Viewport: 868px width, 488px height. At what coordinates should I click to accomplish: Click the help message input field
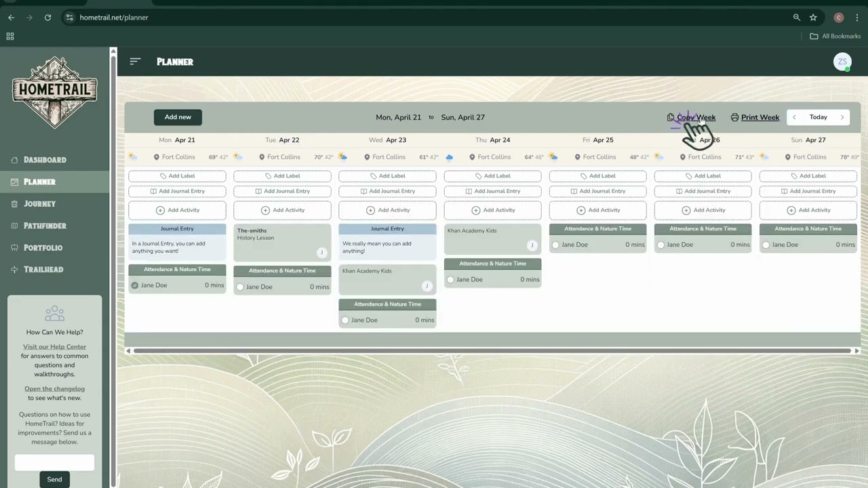tap(54, 462)
